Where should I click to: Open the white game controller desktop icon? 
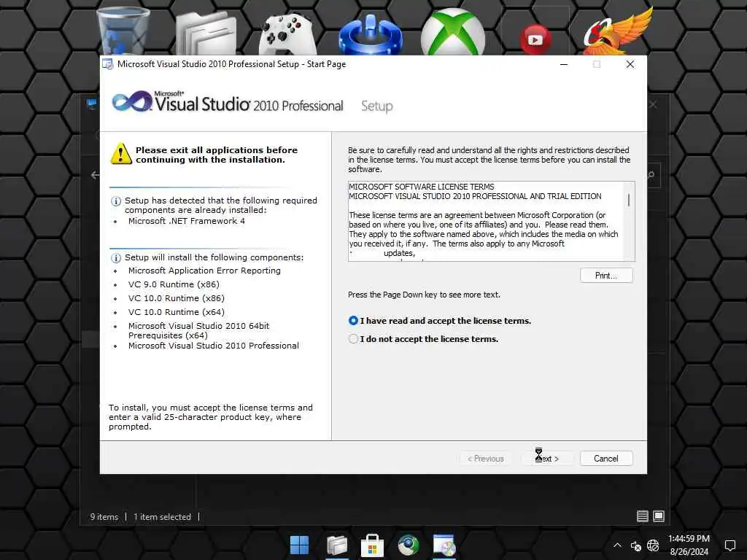tap(287, 34)
